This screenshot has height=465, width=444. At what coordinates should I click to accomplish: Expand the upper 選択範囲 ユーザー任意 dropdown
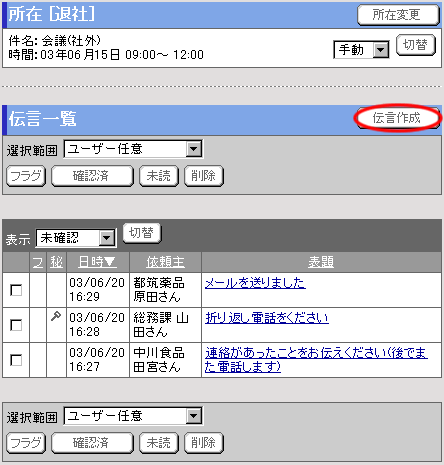pyautogui.click(x=133, y=149)
